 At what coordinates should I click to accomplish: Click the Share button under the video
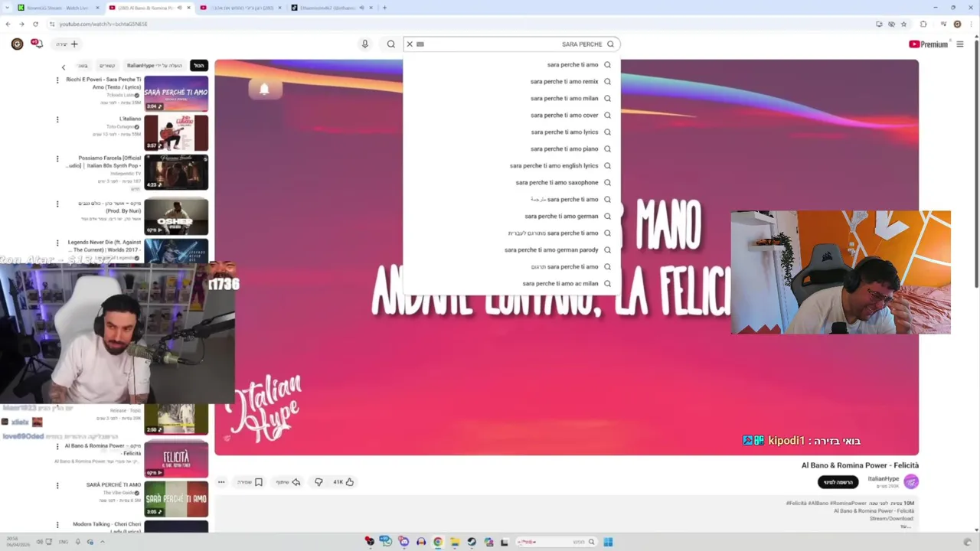coord(288,482)
